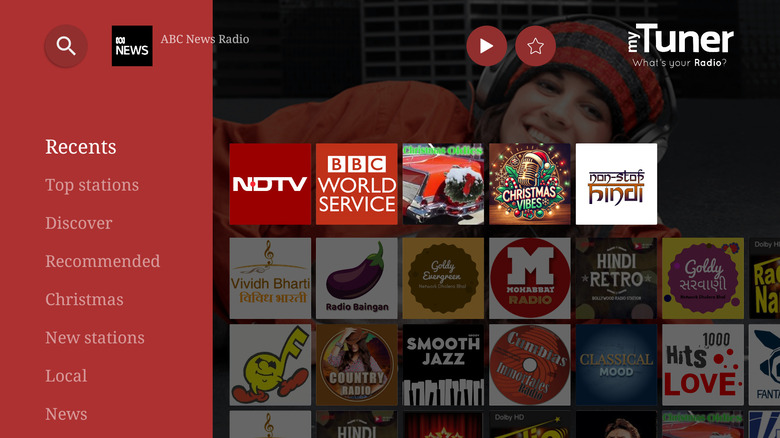Open BBC World Service station
This screenshot has width=780, height=438.
coord(357,184)
